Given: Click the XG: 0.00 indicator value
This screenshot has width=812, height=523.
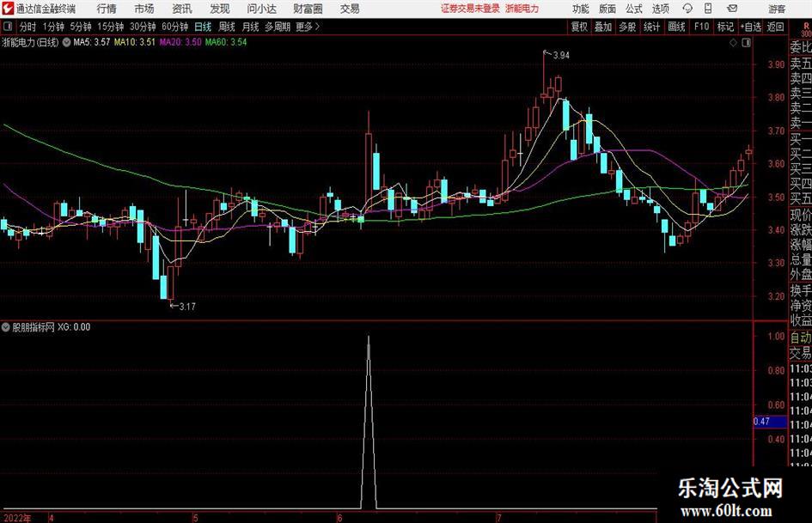Looking at the screenshot, I should coord(74,326).
